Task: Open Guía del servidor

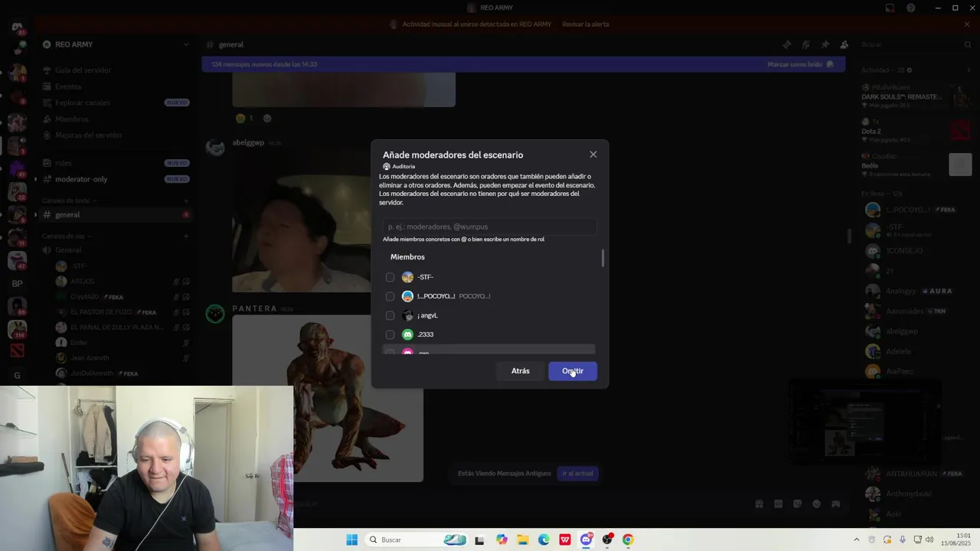Action: (83, 70)
